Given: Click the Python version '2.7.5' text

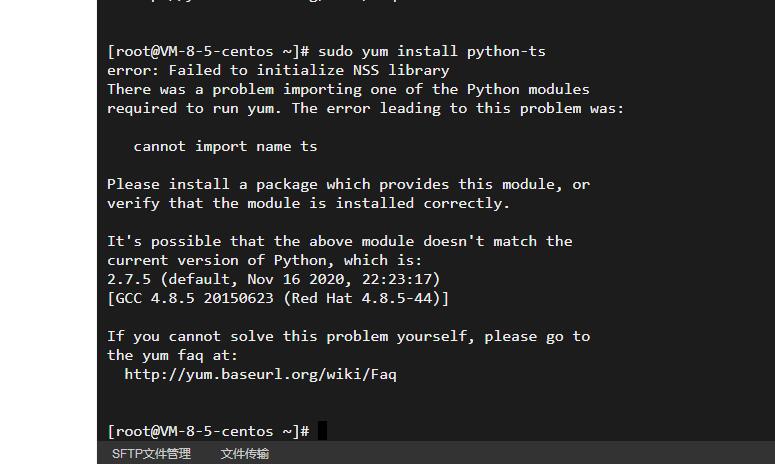Looking at the screenshot, I should (x=129, y=279).
